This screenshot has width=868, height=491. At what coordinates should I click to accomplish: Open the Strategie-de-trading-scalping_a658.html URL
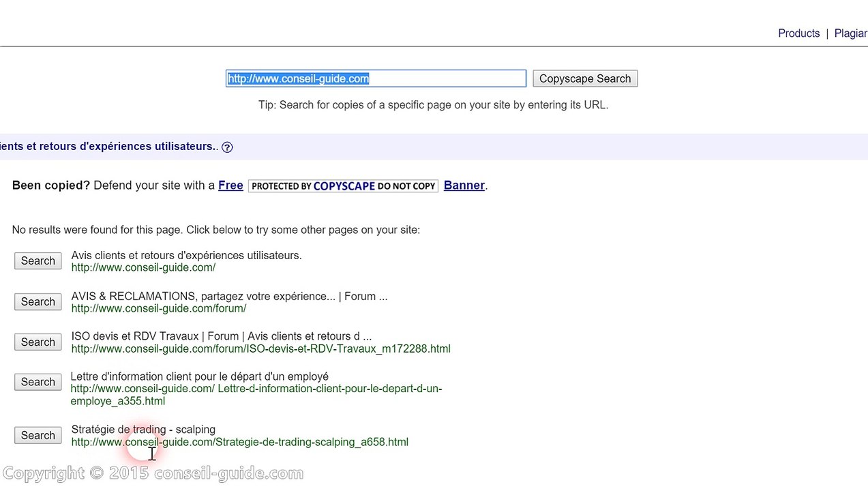click(239, 443)
